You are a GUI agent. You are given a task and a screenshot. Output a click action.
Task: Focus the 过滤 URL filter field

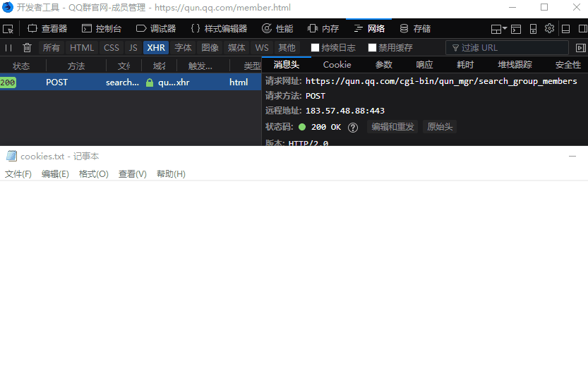tap(507, 48)
